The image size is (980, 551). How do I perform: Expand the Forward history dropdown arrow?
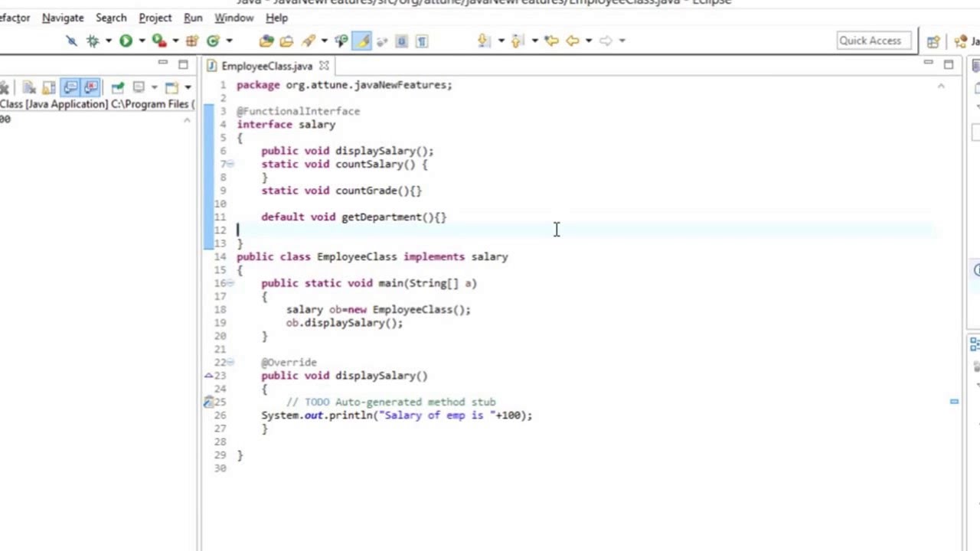click(622, 41)
